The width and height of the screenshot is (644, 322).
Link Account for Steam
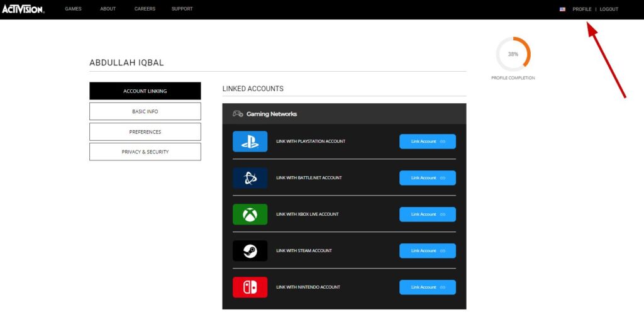(x=428, y=250)
